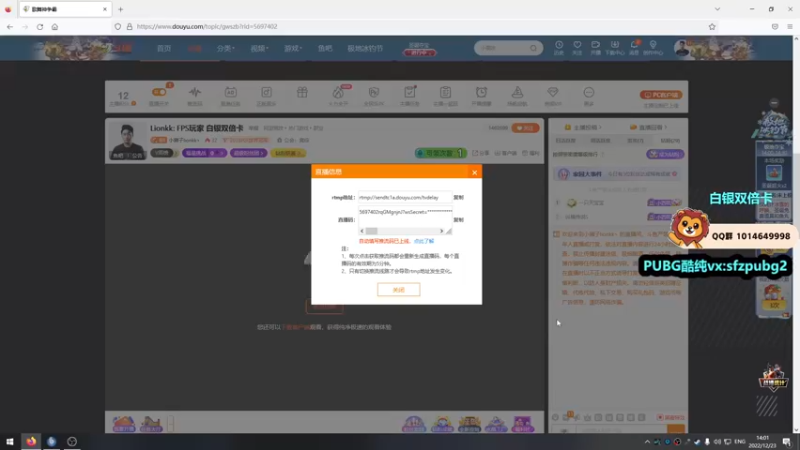Click the orange PC客户端 button

click(x=661, y=95)
